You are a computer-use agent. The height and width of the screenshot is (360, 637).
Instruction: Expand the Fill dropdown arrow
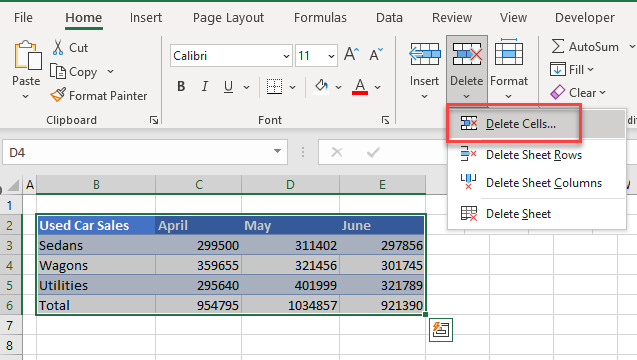tap(591, 69)
